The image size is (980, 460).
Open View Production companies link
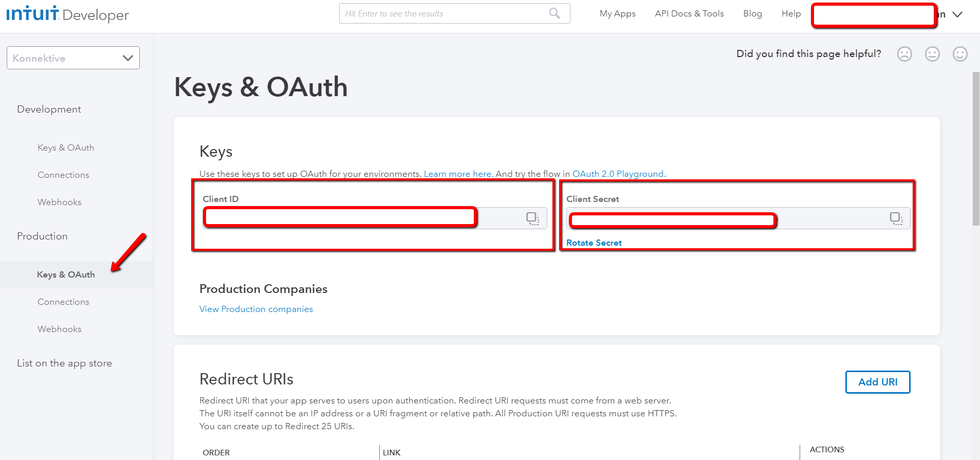click(256, 309)
